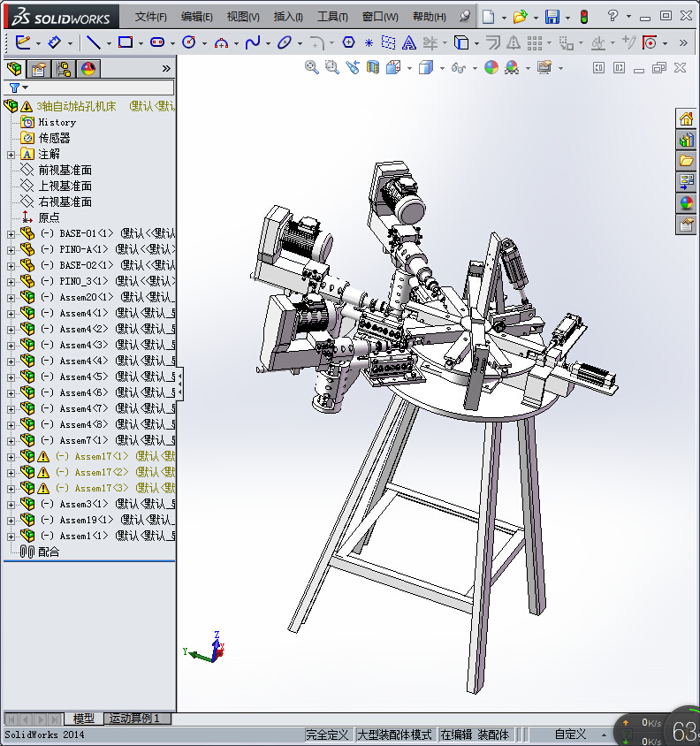Image resolution: width=700 pixels, height=746 pixels.
Task: Click the feature tree filter field
Action: 89,88
